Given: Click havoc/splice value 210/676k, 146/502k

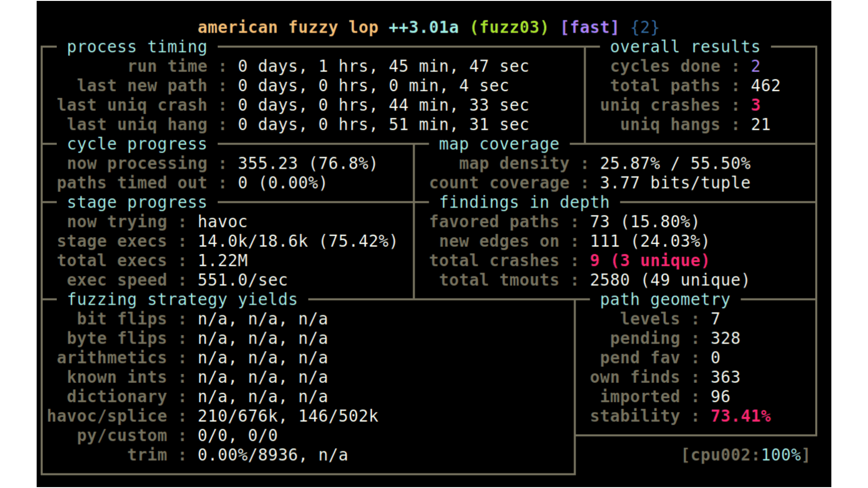Looking at the screenshot, I should click(288, 416).
